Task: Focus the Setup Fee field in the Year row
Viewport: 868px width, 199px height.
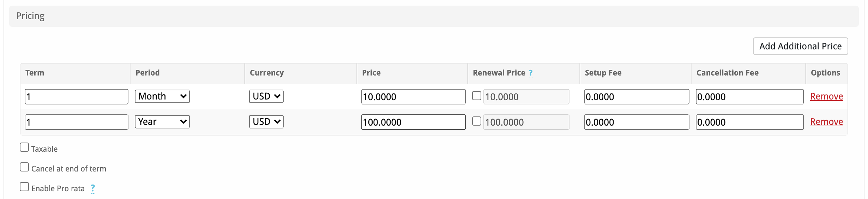Action: click(x=637, y=122)
